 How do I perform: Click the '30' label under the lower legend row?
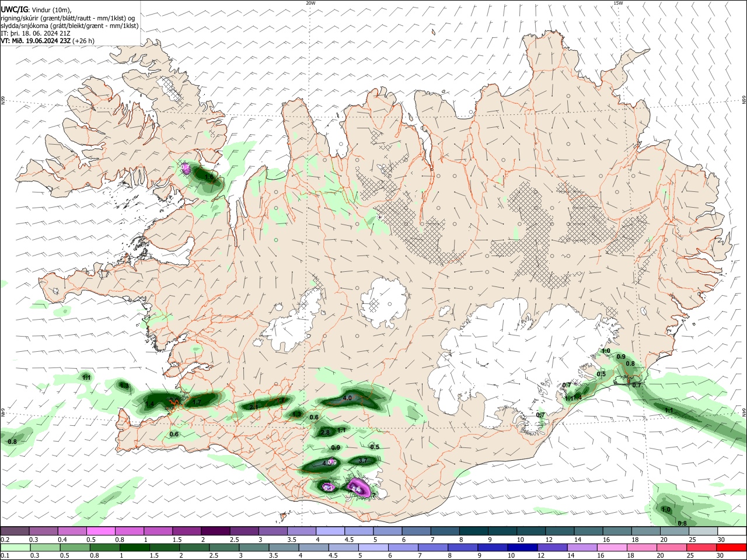tap(721, 556)
